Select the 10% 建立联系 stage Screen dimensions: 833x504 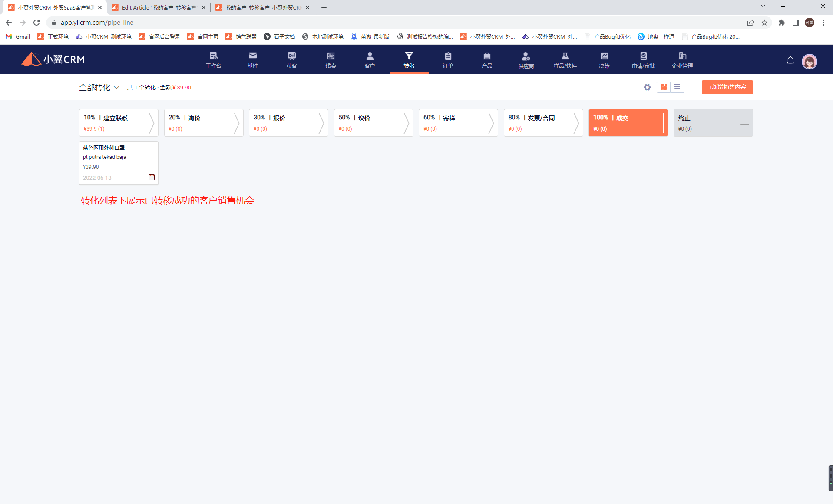coord(118,123)
